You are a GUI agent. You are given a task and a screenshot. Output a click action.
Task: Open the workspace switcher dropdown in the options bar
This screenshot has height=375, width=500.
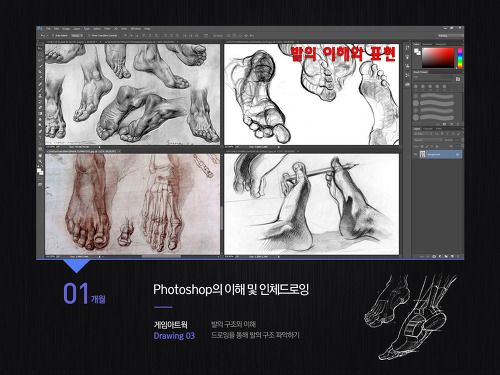450,35
